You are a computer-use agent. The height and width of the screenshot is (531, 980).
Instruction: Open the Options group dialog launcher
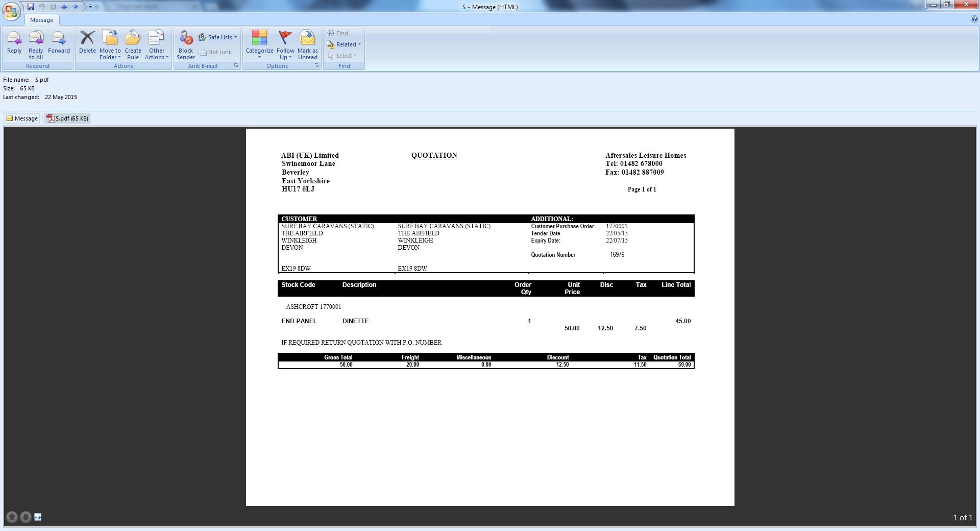(x=317, y=66)
